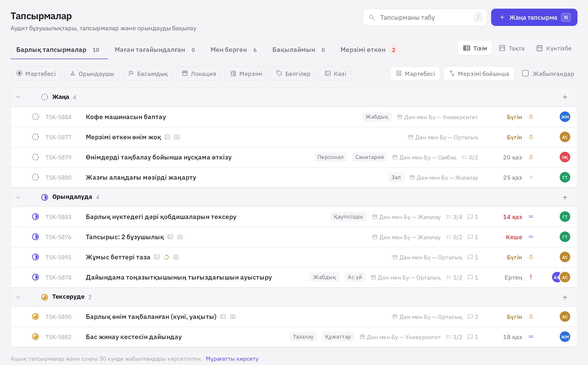Open Көзі filter dropdown
Viewport: 588px width, 365px height.
pyautogui.click(x=335, y=74)
